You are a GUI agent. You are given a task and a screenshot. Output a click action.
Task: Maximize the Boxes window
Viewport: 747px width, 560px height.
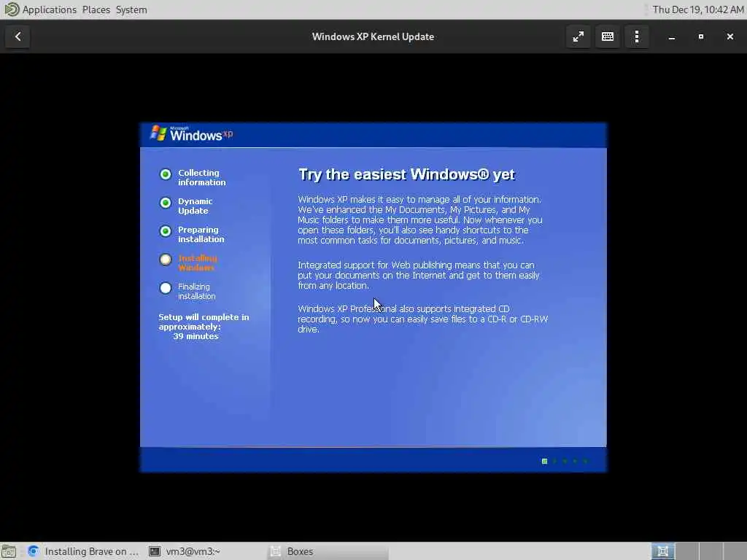[701, 36]
